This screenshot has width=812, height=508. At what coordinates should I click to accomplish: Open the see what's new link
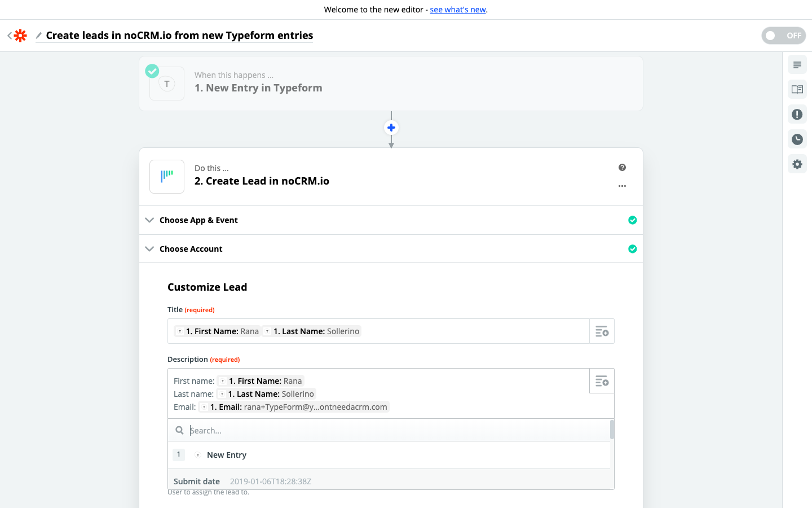pos(457,10)
